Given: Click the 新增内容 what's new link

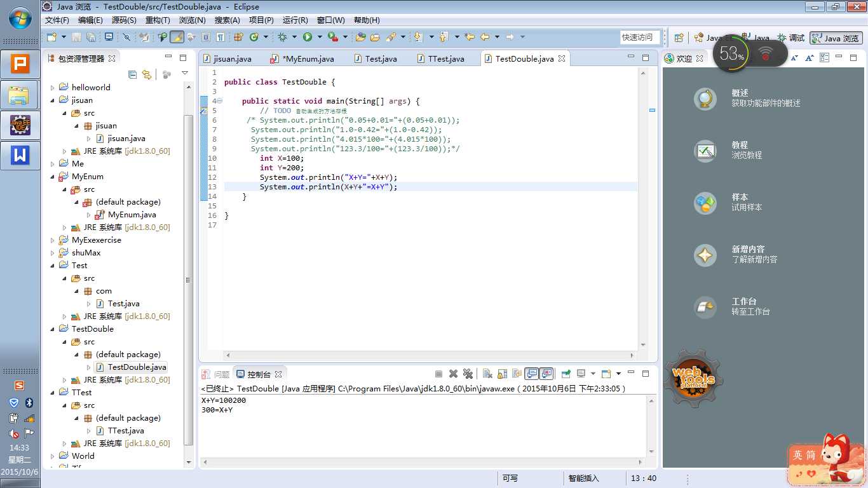Looking at the screenshot, I should click(748, 249).
